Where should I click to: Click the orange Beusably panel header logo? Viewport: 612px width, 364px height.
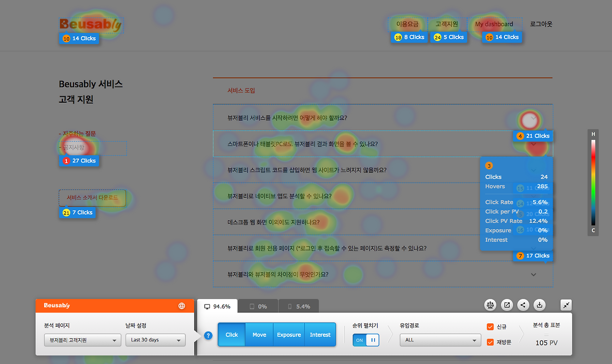57,305
